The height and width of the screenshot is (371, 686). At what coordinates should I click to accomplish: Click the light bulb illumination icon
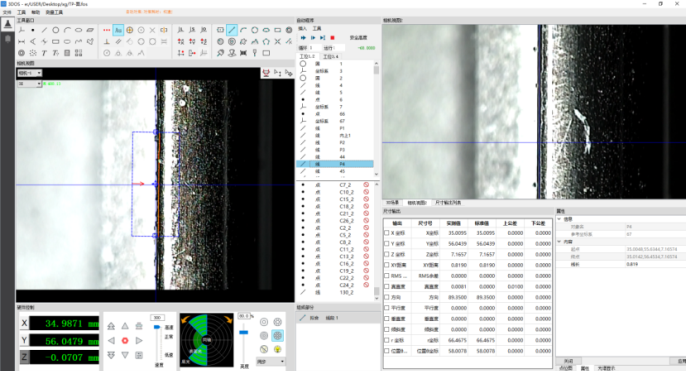pos(277,349)
